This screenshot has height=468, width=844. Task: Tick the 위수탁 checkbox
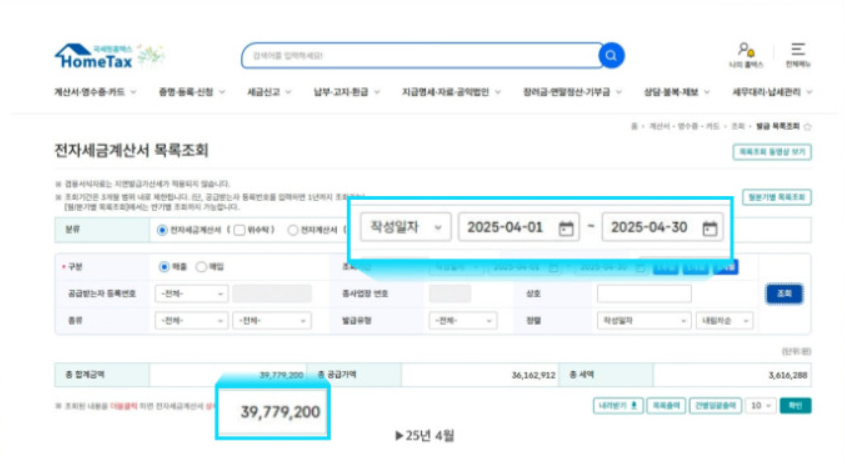click(240, 230)
